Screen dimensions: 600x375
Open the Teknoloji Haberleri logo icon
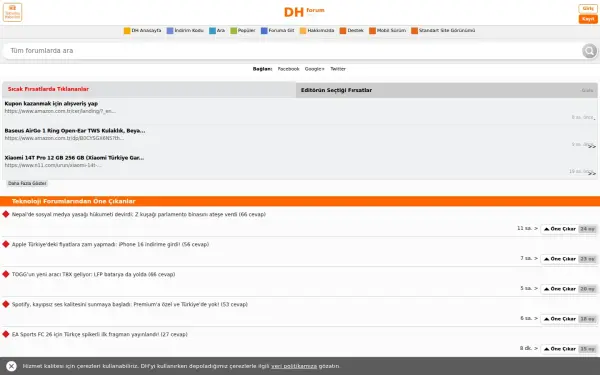(x=12, y=12)
